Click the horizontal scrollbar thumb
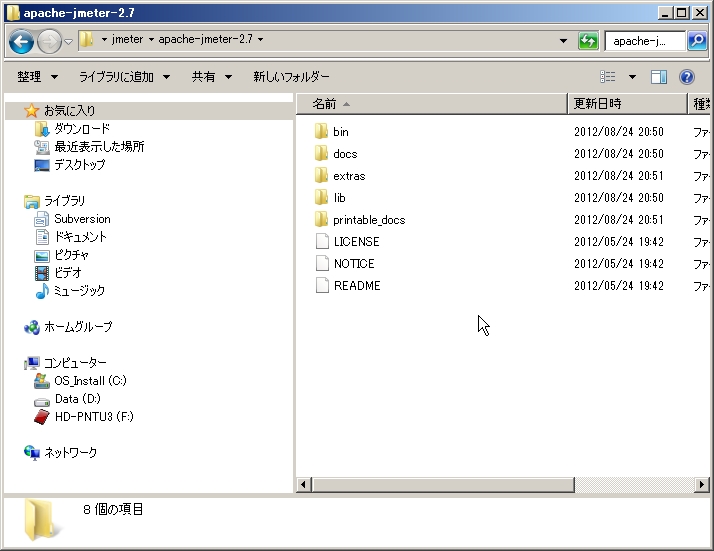The width and height of the screenshot is (714, 551). (443, 485)
